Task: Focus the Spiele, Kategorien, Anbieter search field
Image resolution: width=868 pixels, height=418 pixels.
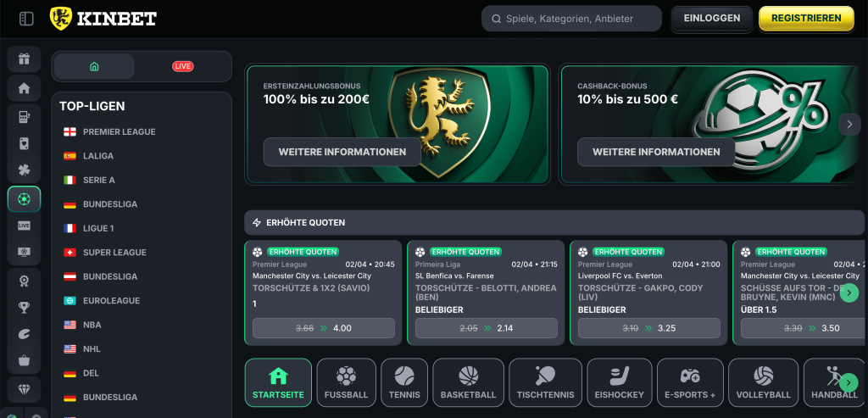Action: click(572, 19)
